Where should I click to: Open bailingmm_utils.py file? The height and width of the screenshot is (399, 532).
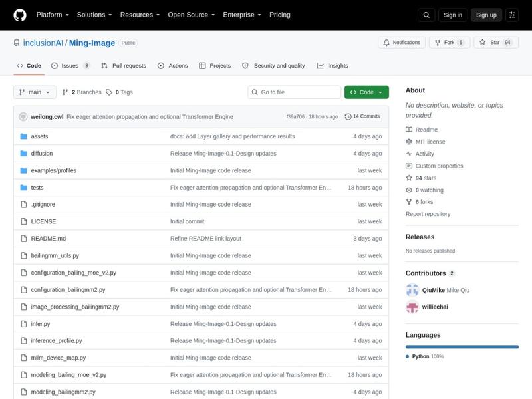point(55,255)
